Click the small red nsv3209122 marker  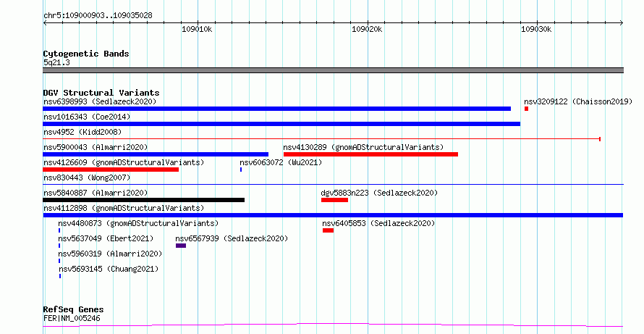click(x=526, y=109)
